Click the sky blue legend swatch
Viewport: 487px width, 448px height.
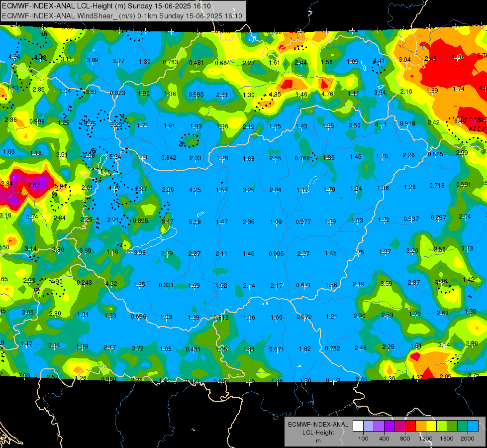474,426
